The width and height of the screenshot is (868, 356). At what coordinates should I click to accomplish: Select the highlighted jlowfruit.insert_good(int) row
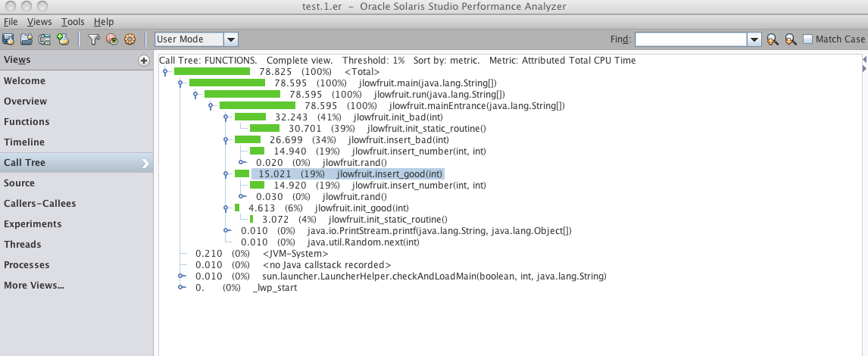coord(348,174)
